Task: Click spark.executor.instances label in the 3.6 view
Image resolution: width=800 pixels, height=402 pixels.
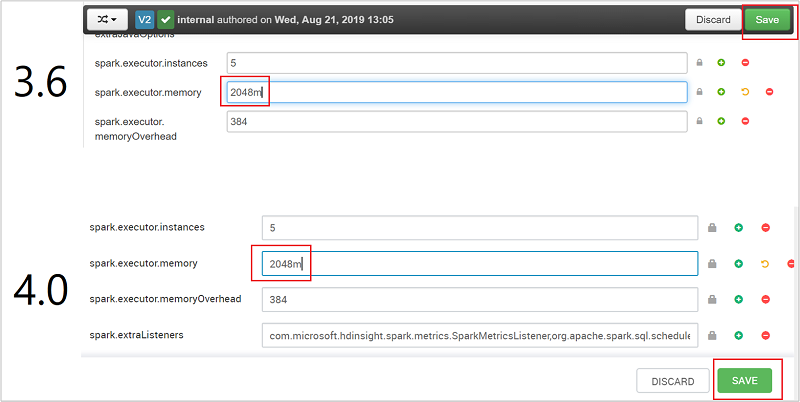Action: click(x=151, y=63)
